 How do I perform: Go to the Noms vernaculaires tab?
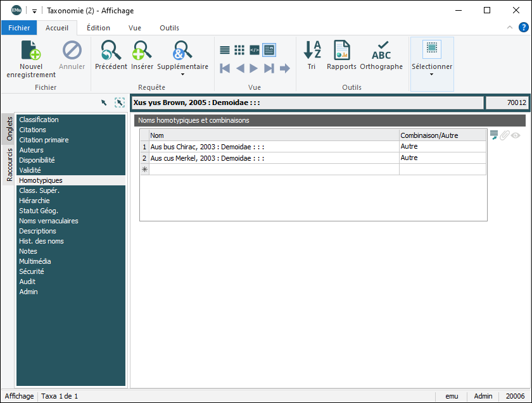tap(49, 221)
